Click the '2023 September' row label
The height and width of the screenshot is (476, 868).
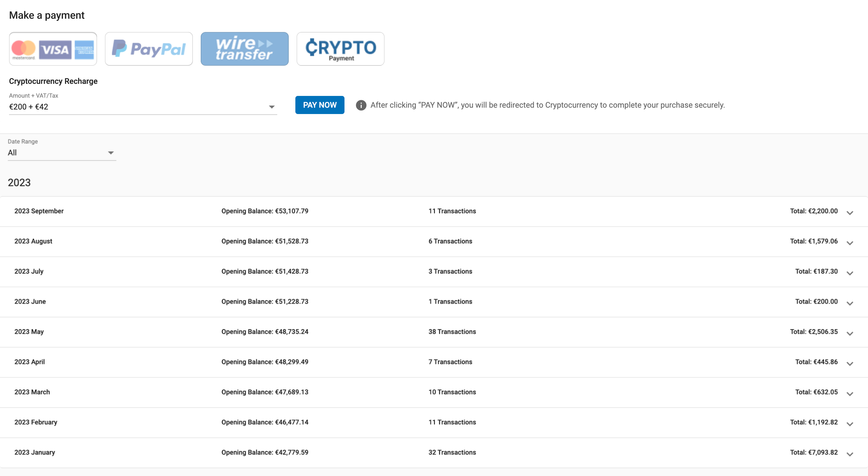(39, 211)
